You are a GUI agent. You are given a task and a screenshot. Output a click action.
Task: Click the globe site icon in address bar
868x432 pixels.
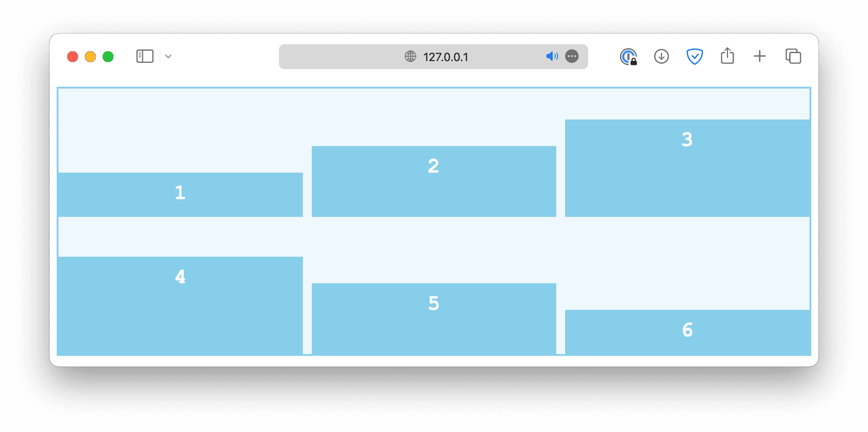point(411,57)
